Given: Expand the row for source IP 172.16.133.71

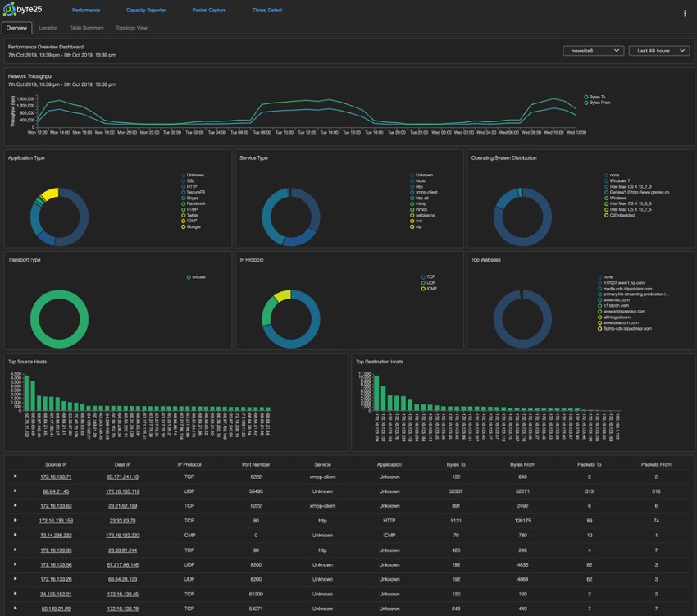Looking at the screenshot, I should click(x=15, y=477).
